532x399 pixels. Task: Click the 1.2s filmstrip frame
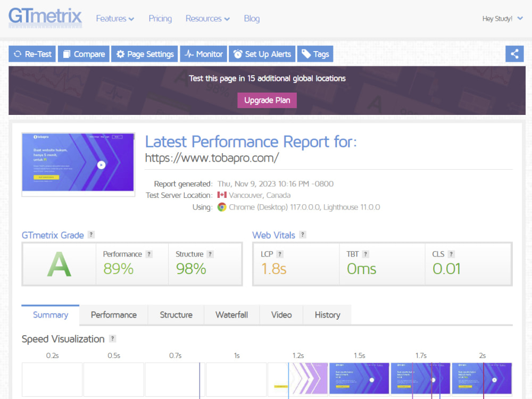tap(297, 379)
